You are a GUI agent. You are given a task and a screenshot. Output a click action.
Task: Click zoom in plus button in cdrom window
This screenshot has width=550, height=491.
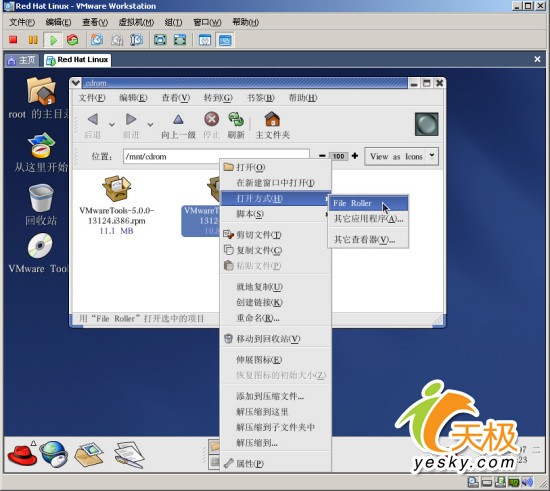coord(355,156)
